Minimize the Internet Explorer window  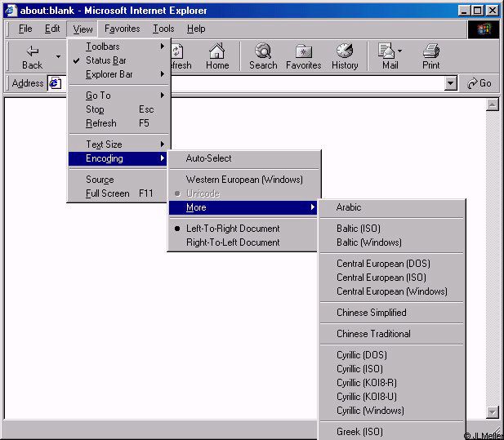(464, 11)
